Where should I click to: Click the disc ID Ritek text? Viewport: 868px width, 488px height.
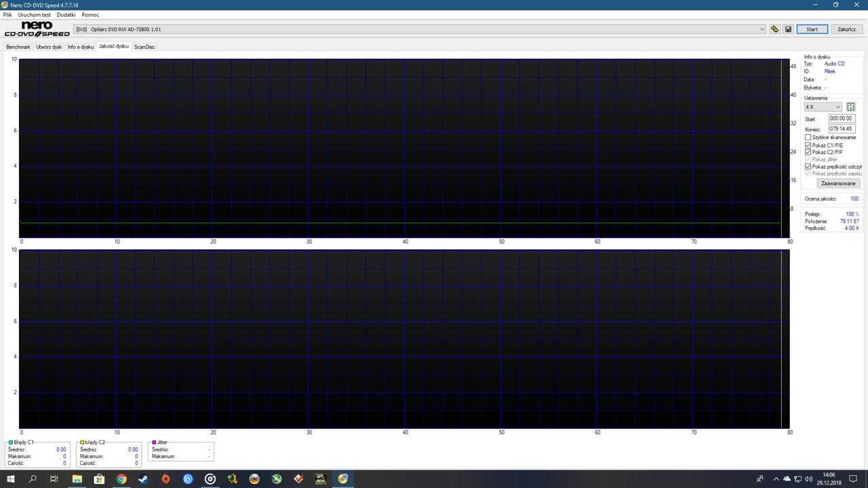click(x=829, y=71)
